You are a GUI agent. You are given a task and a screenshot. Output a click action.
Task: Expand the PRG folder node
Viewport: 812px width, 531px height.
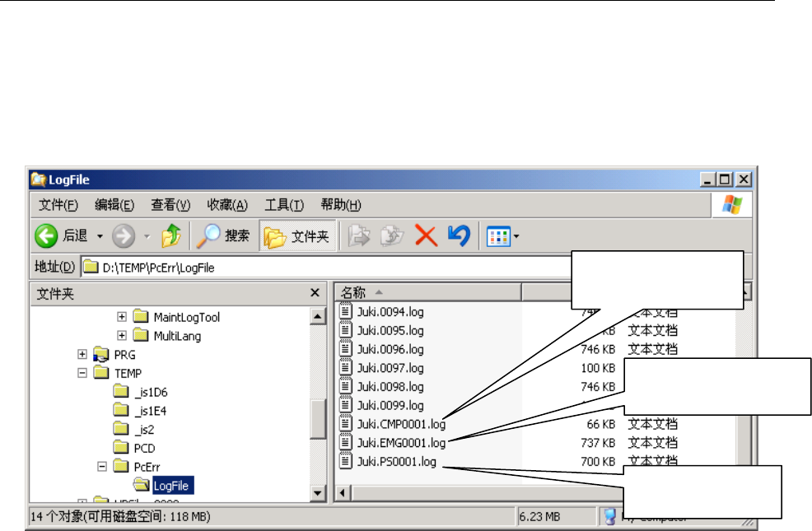(82, 354)
